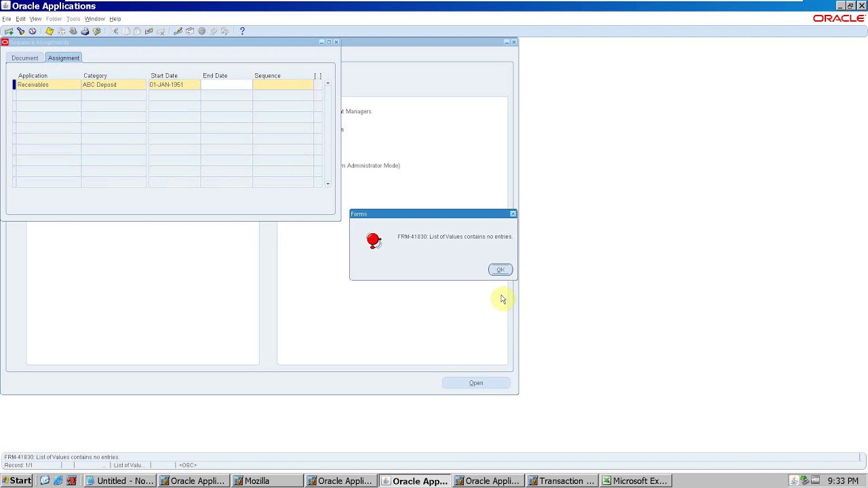Screen dimensions: 868x488
Task: Click the Delete record toolbar icon
Action: (x=161, y=31)
